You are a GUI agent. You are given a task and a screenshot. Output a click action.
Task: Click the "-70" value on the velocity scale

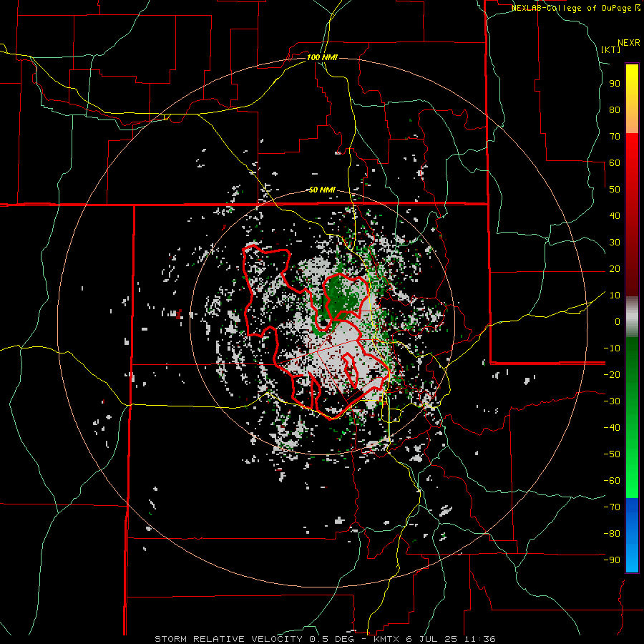612,507
